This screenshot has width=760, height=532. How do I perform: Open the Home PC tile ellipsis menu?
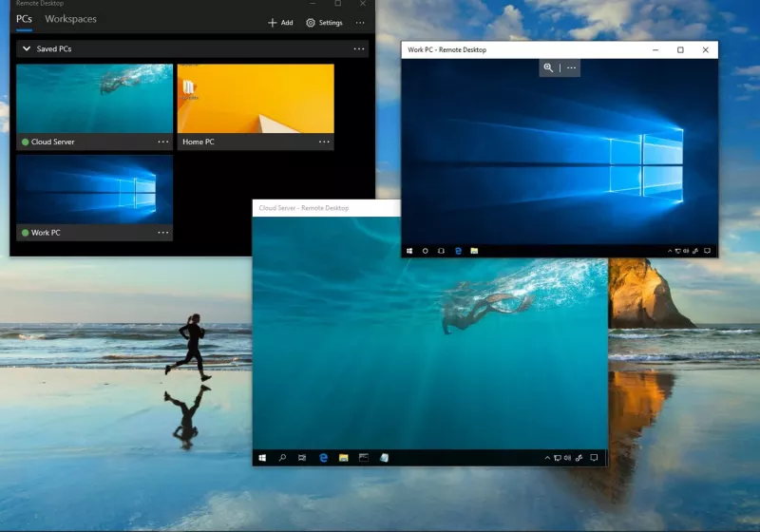[x=324, y=142]
